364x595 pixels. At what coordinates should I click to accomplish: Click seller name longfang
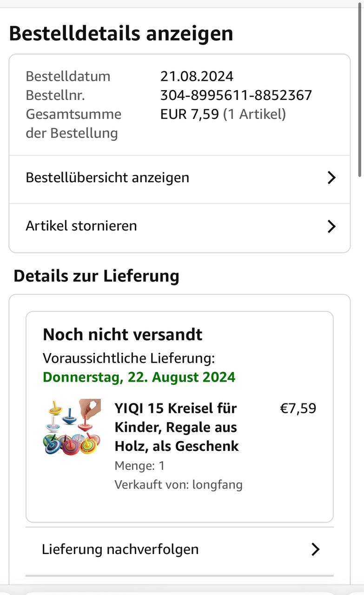click(x=217, y=485)
